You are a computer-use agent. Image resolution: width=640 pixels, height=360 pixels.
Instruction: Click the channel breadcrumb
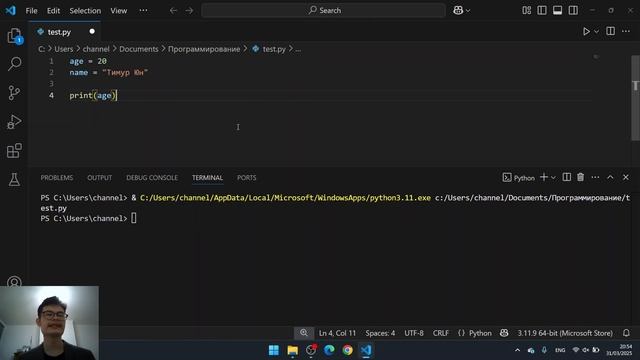click(x=96, y=49)
